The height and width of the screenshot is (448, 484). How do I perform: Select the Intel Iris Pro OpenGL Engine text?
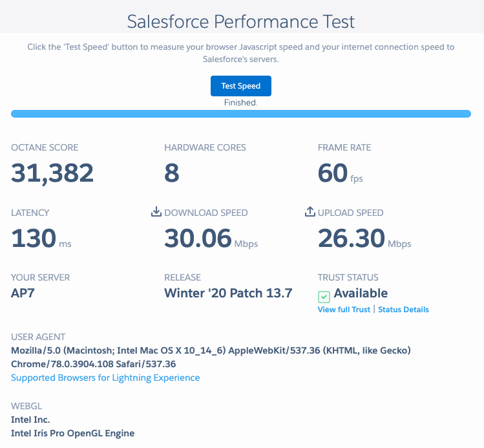[73, 433]
